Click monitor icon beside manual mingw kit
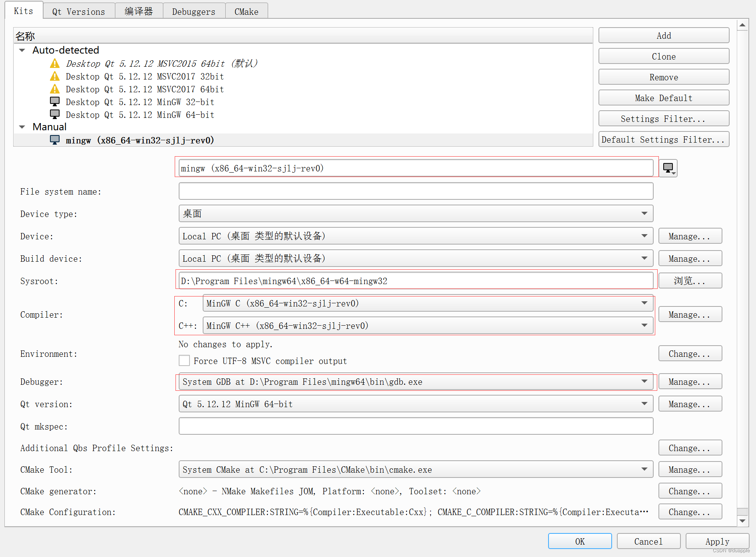 [55, 140]
